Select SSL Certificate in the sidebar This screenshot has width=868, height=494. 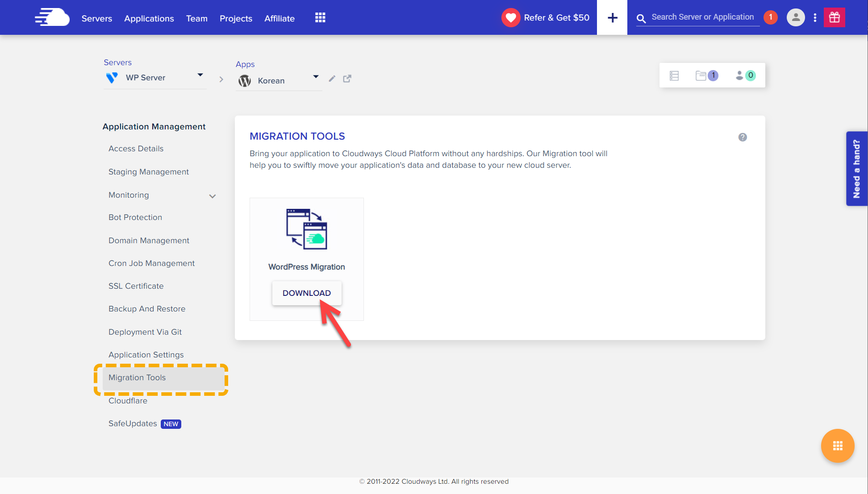[x=136, y=286]
